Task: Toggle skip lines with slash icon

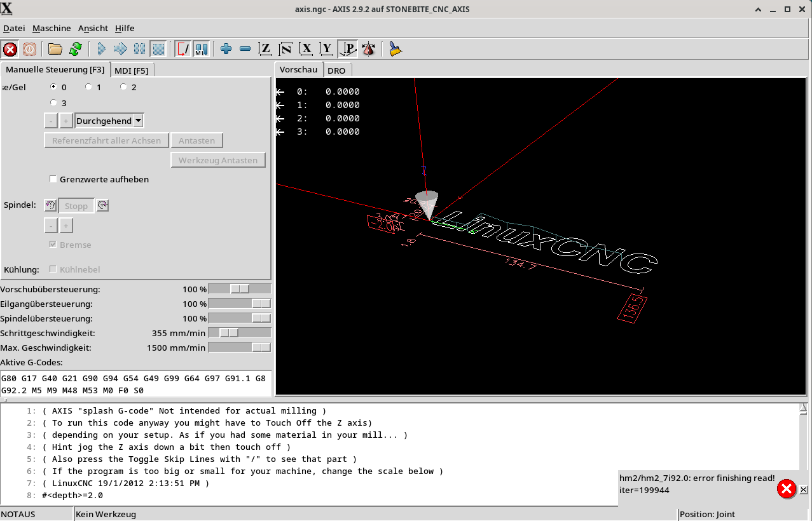Action: click(183, 49)
